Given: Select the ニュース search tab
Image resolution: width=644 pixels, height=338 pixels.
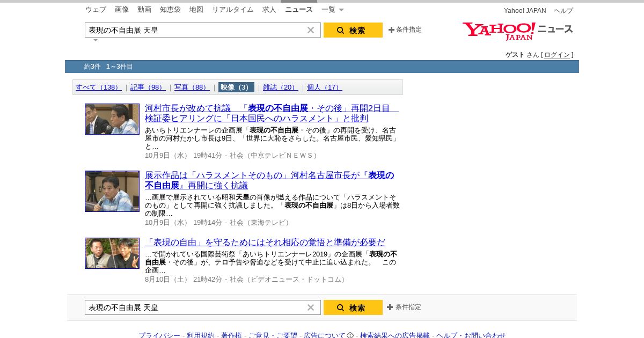Looking at the screenshot, I should tap(299, 10).
